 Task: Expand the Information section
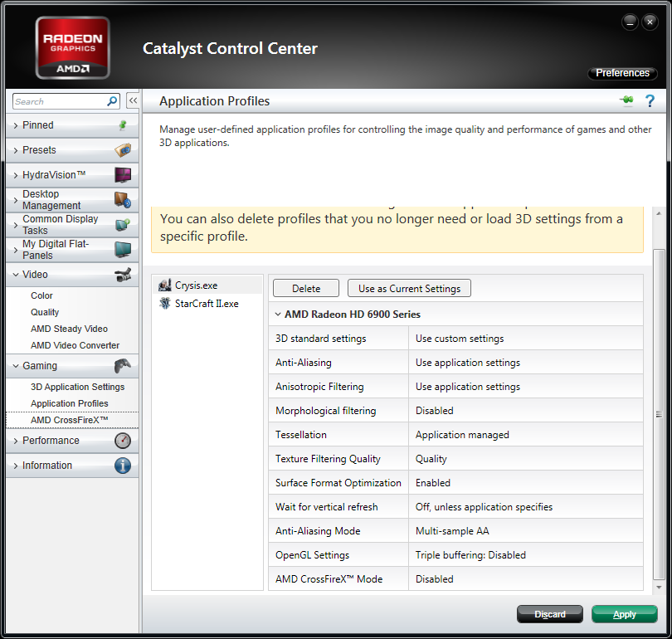tap(16, 466)
